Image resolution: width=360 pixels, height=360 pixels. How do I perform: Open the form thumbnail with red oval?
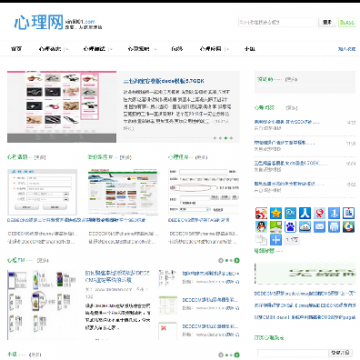coord(203,192)
